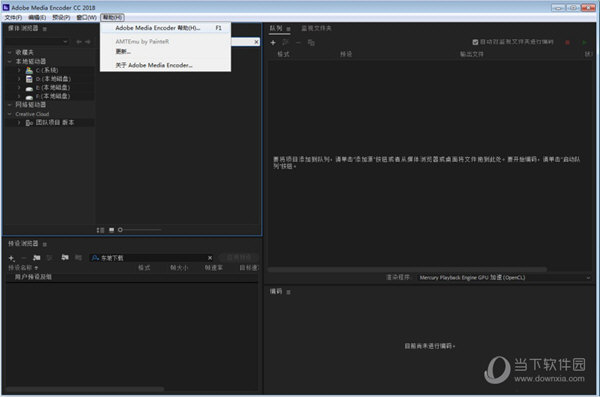600x397 pixels.
Task: Click the preset search input field
Action: 152,258
